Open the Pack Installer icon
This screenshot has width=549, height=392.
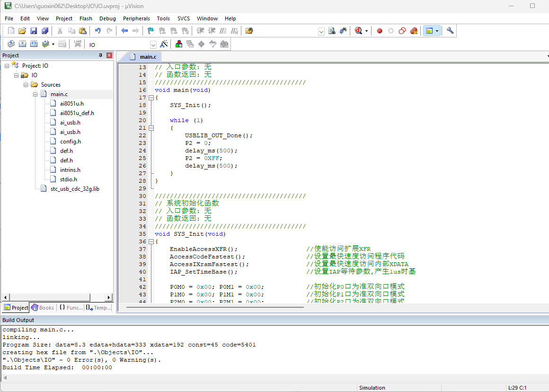click(x=224, y=44)
